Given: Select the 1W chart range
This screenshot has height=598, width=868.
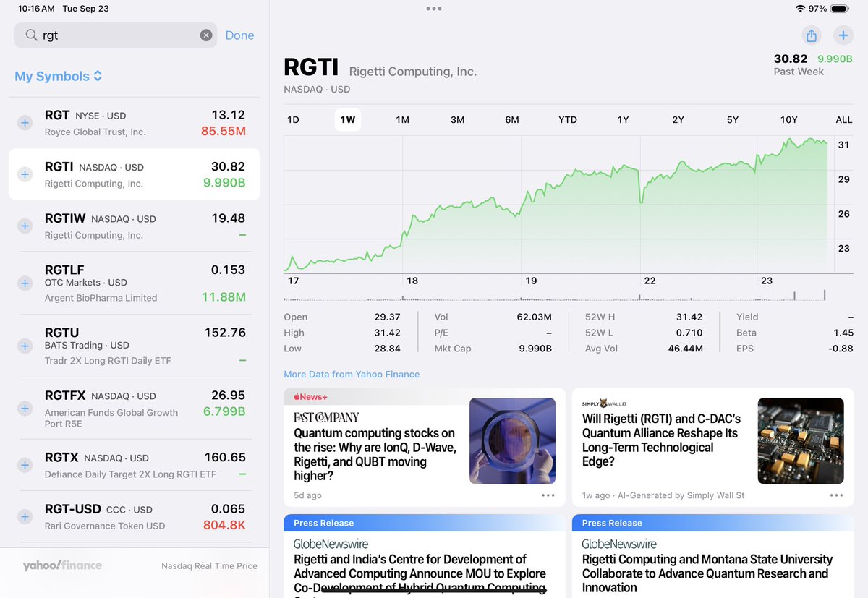Looking at the screenshot, I should point(348,120).
